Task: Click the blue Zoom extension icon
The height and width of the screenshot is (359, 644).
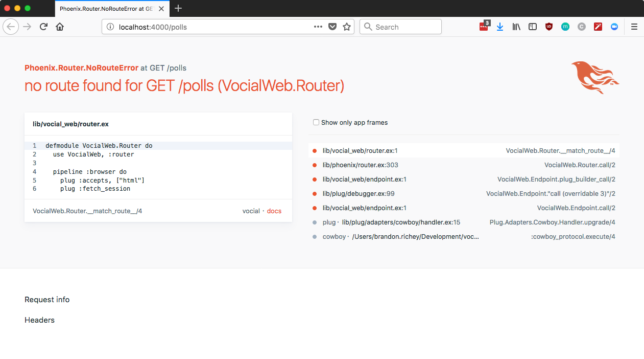Action: click(614, 27)
